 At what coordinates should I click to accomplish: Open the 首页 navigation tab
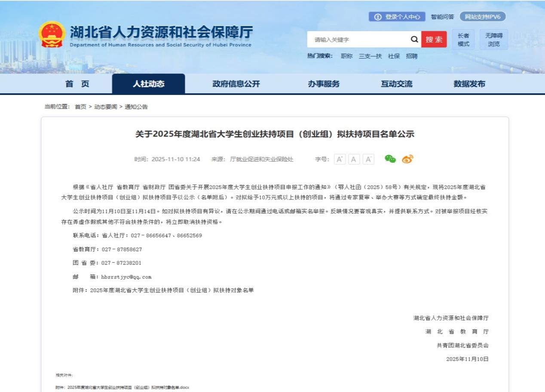(77, 84)
